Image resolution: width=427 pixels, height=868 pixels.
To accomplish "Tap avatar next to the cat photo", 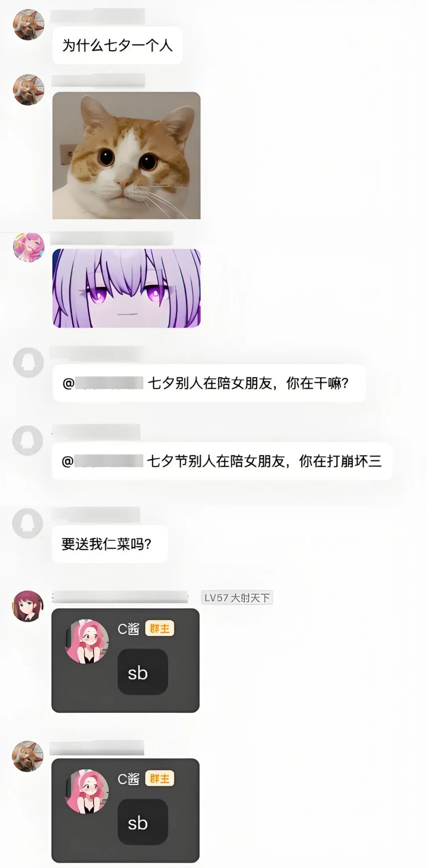I will (x=28, y=90).
